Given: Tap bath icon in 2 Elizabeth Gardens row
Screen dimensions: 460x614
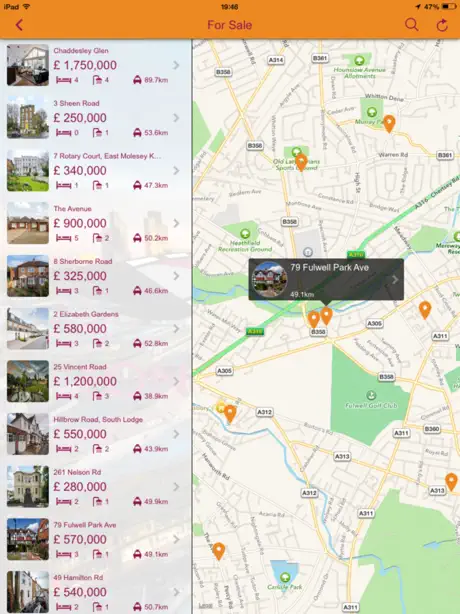Looking at the screenshot, I should [97, 343].
